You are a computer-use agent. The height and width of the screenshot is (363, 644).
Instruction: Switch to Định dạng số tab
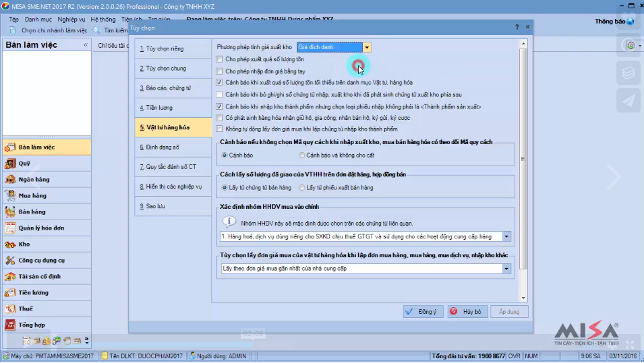[x=173, y=147]
